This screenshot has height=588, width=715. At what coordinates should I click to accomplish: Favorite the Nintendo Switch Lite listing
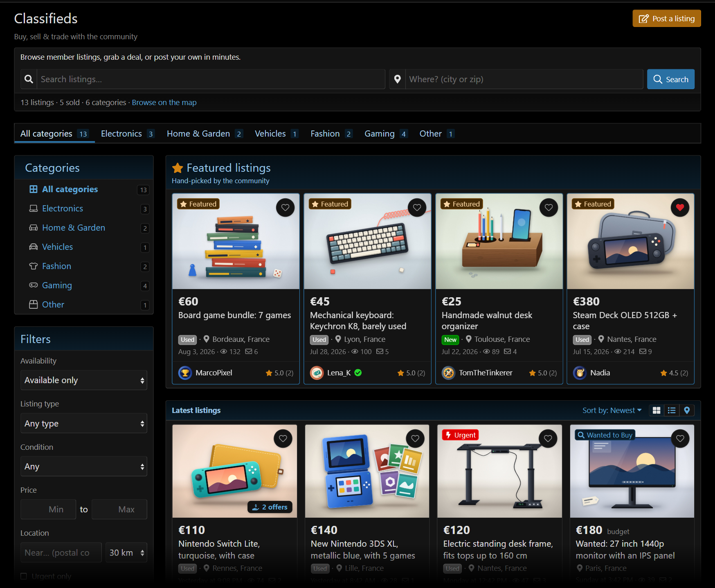pyautogui.click(x=283, y=438)
